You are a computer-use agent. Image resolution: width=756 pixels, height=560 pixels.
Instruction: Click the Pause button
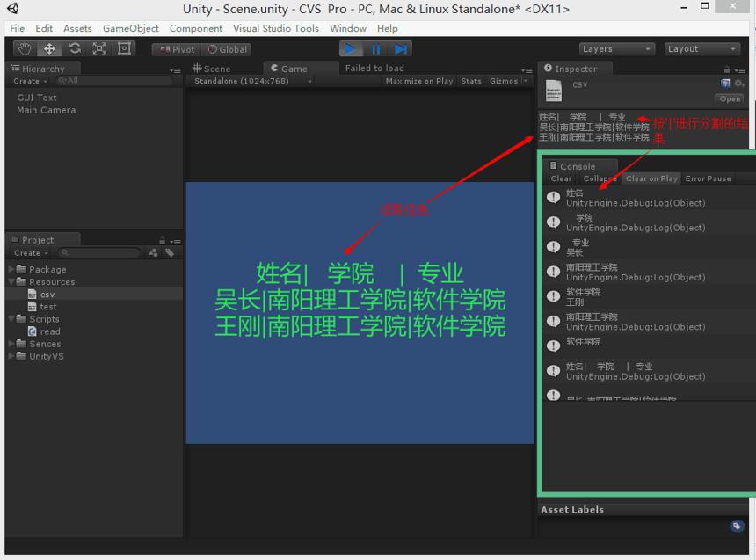[x=375, y=49]
